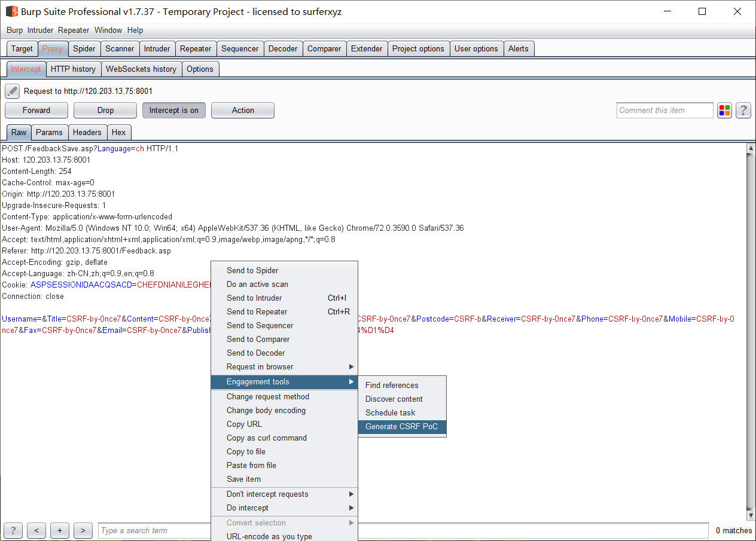Switch to the Headers view tab
The width and height of the screenshot is (756, 541).
tap(87, 133)
